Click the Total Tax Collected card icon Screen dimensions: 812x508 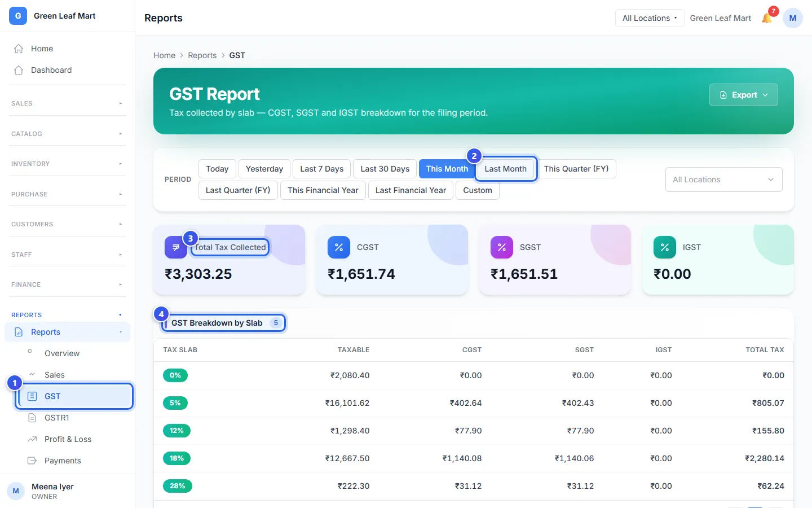point(176,247)
